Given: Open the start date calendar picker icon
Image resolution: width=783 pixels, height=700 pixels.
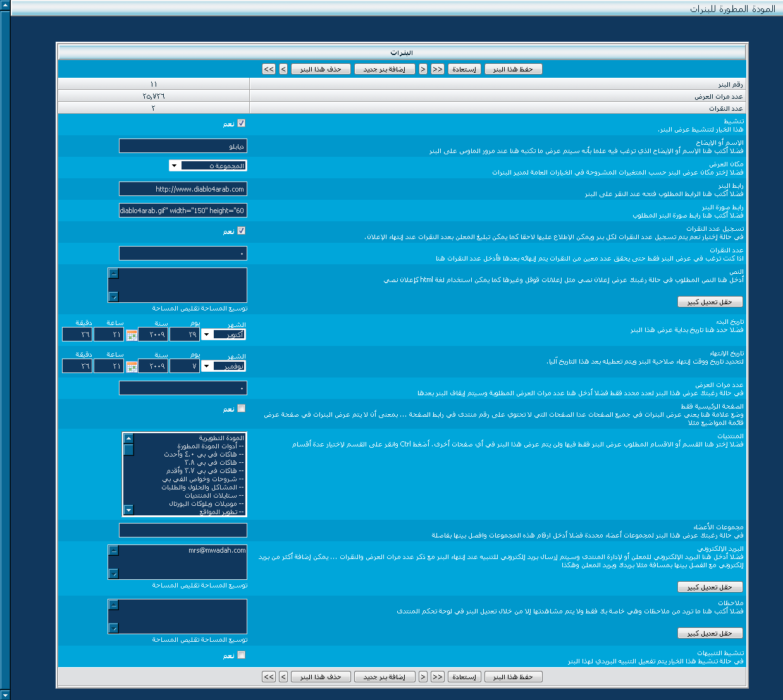Looking at the screenshot, I should click(132, 335).
